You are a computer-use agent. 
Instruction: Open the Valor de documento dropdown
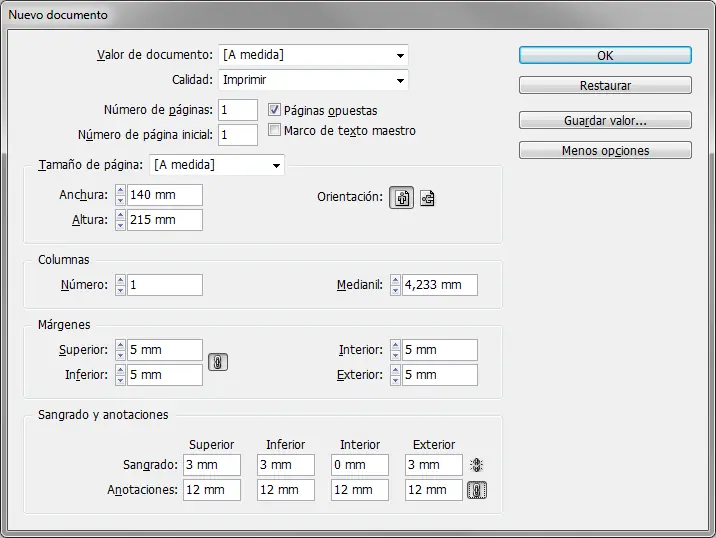(x=313, y=55)
